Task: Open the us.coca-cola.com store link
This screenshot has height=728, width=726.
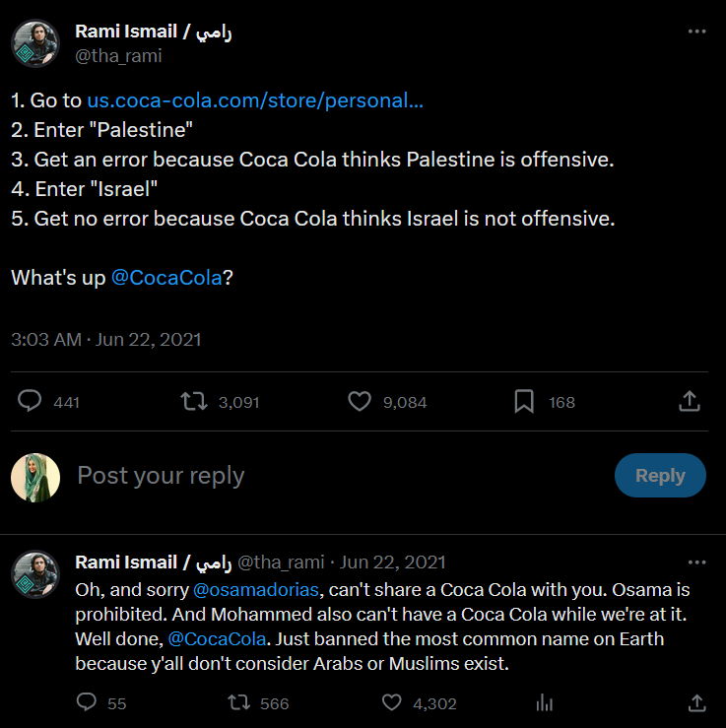Action: click(255, 100)
